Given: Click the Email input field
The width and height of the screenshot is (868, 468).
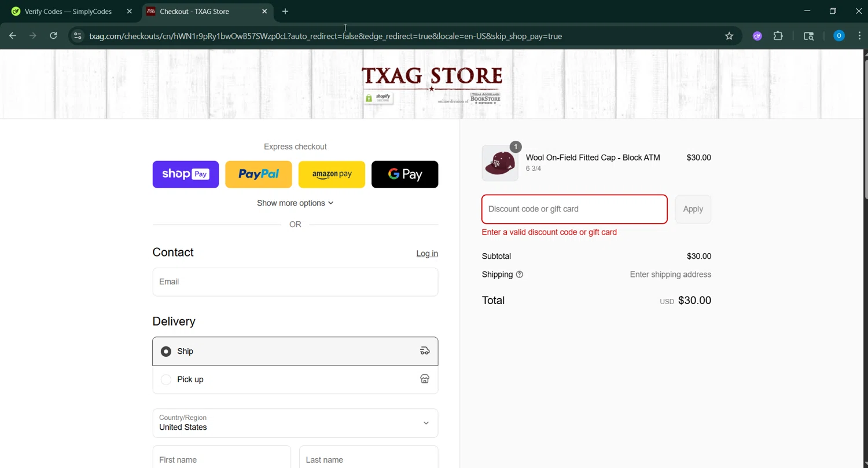Looking at the screenshot, I should point(295,282).
